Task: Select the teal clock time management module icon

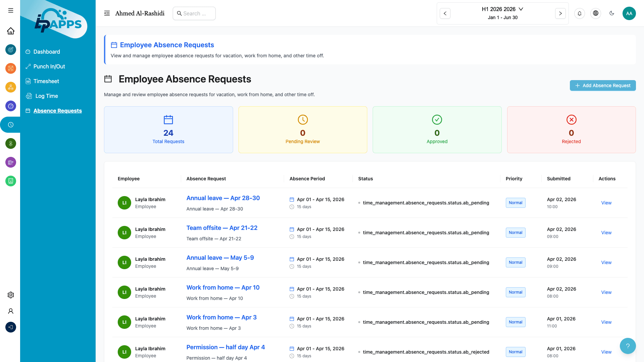Action: coord(10,124)
